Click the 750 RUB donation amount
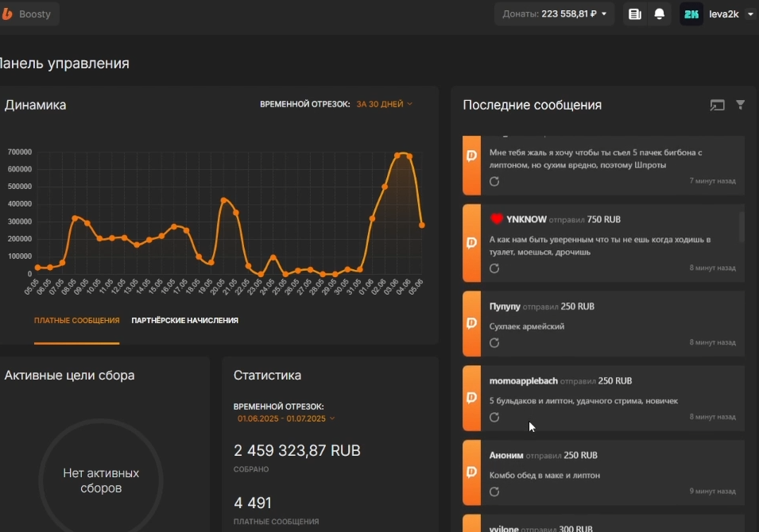The image size is (759, 532). tap(603, 220)
